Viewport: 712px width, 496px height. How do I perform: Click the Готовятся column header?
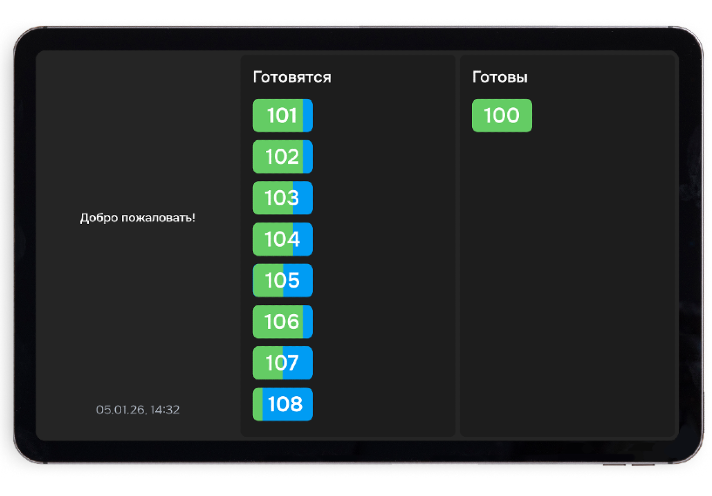tap(292, 77)
